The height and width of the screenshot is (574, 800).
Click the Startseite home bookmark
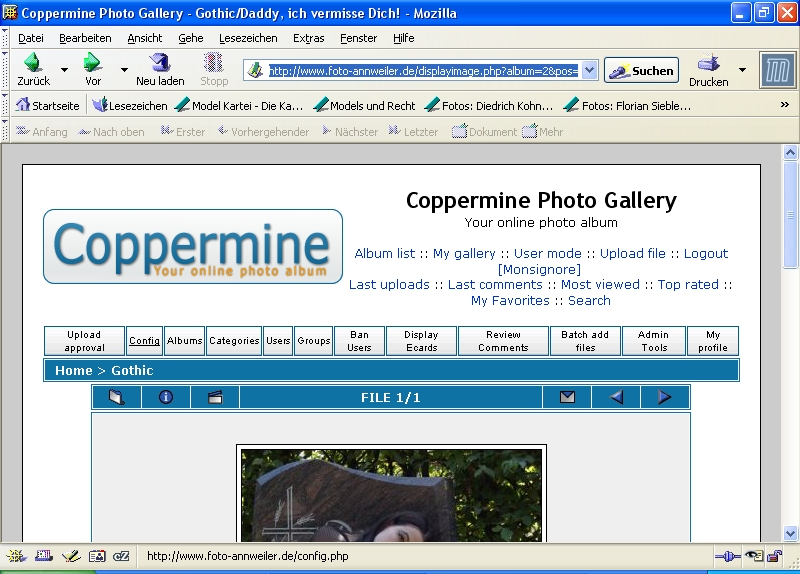pos(47,105)
